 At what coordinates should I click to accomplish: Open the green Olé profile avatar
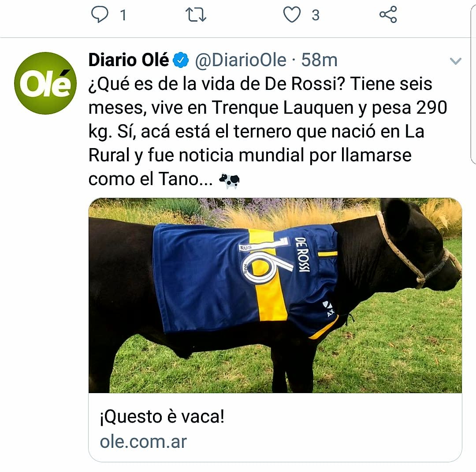click(x=45, y=83)
